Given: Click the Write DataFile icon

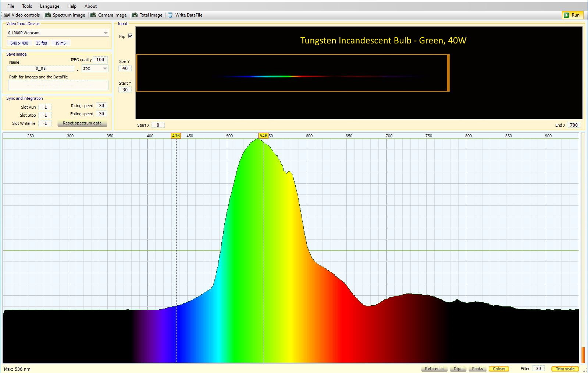Looking at the screenshot, I should coord(170,15).
